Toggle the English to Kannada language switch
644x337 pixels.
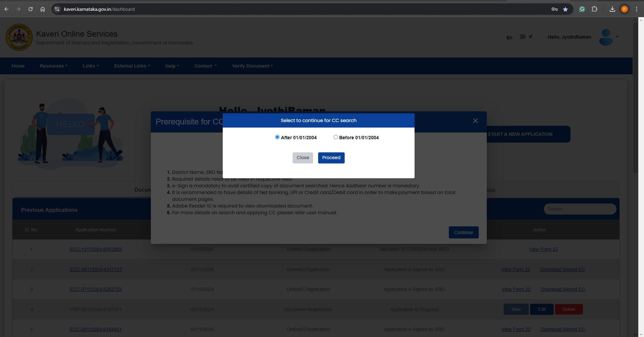[521, 37]
